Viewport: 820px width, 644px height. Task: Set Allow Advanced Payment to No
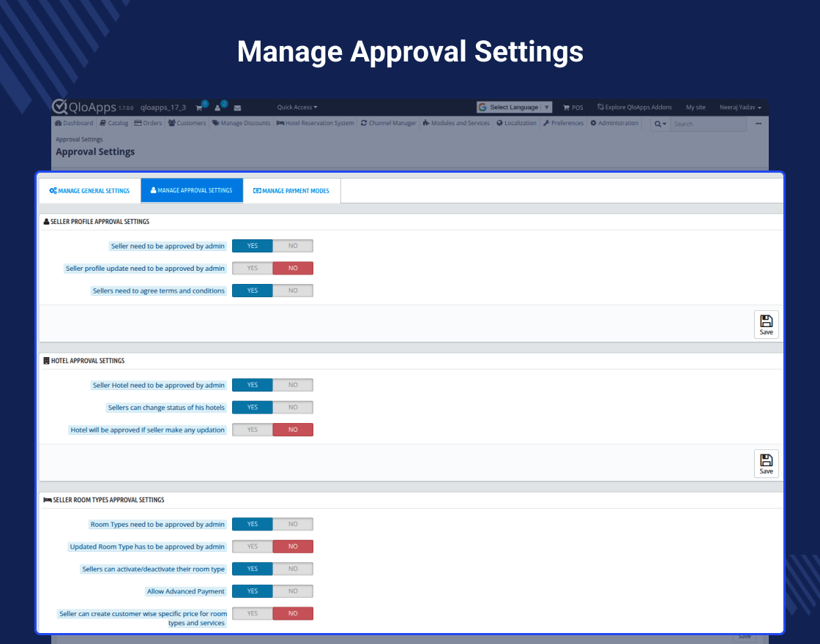coord(293,591)
